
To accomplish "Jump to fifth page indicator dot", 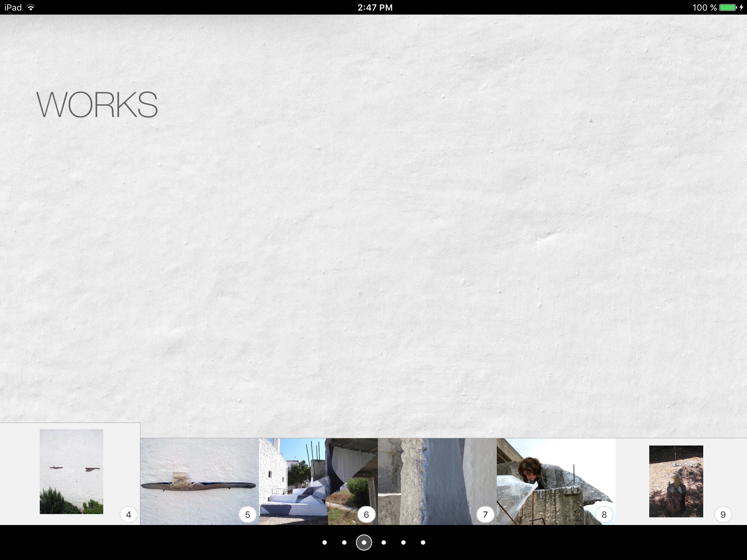I will click(x=403, y=542).
